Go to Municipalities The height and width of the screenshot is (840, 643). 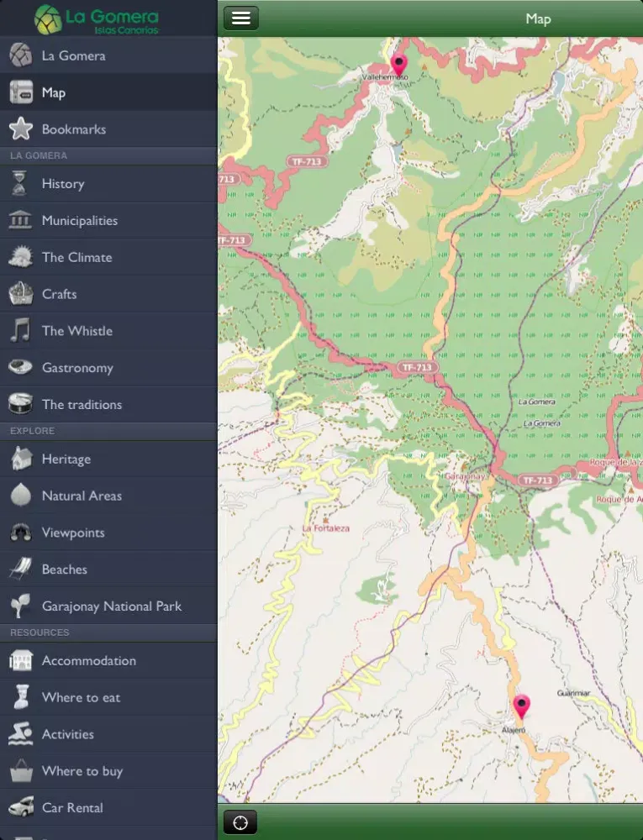[108, 219]
